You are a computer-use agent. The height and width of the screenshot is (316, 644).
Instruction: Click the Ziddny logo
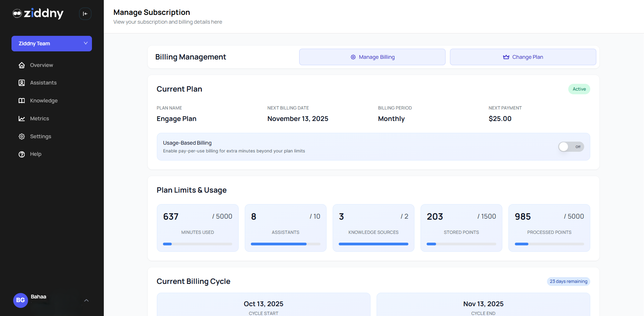(38, 14)
